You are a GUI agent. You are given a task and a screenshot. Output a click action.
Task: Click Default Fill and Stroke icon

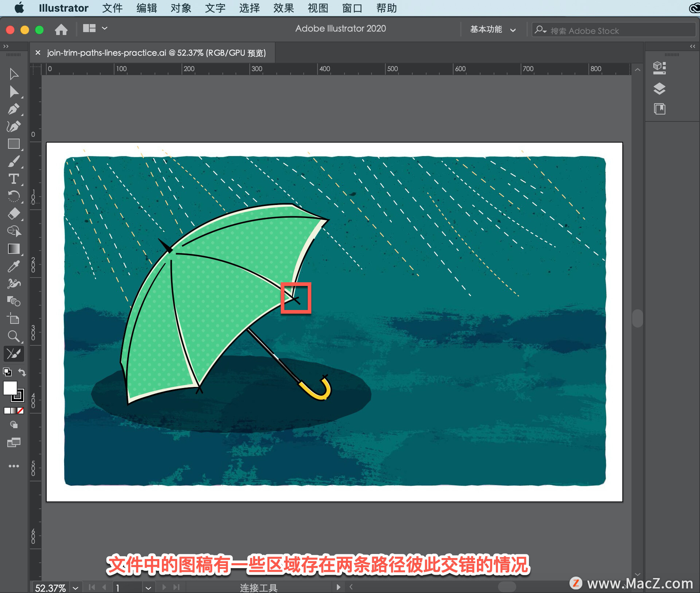7,372
